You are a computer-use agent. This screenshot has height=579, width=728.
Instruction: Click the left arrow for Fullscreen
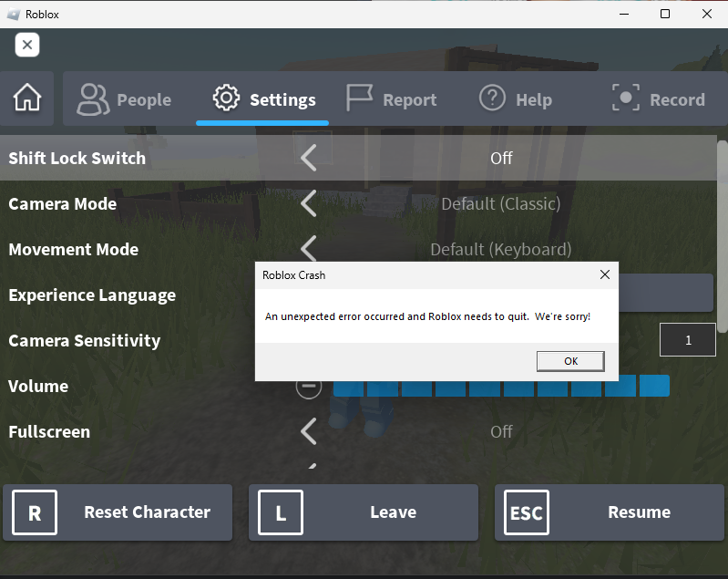pyautogui.click(x=309, y=431)
